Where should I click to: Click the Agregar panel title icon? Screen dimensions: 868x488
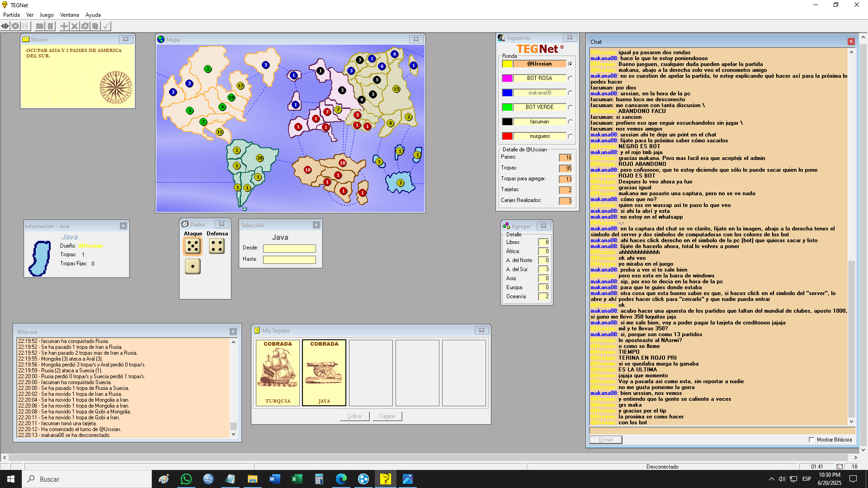point(506,226)
